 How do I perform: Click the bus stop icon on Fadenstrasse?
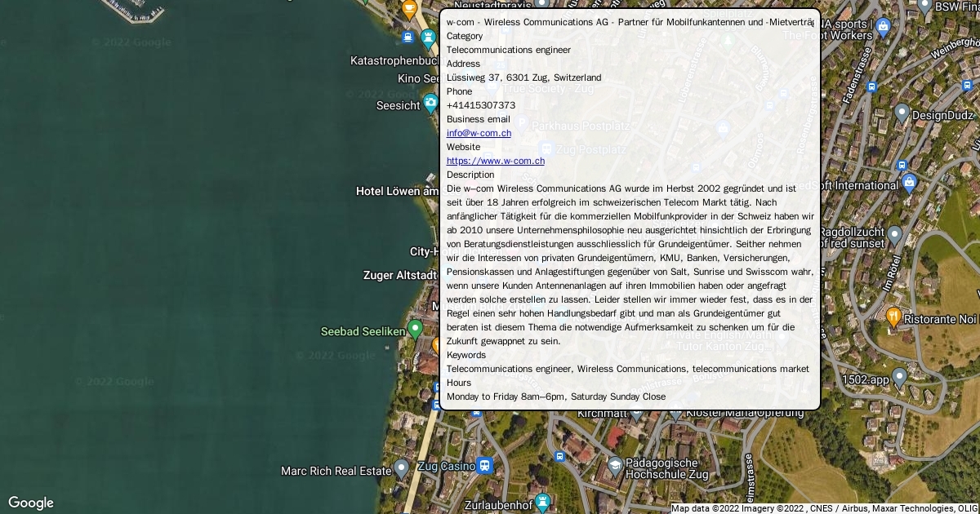tap(871, 86)
